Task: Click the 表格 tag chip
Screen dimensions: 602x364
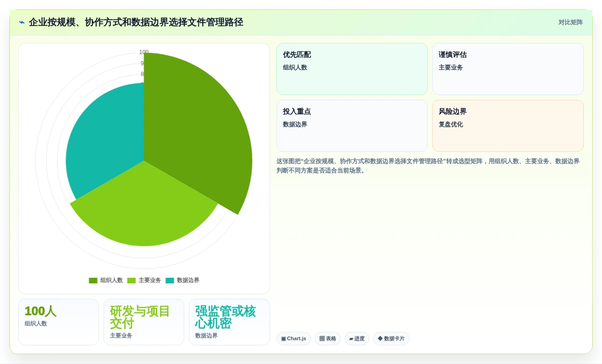Action: coord(328,339)
